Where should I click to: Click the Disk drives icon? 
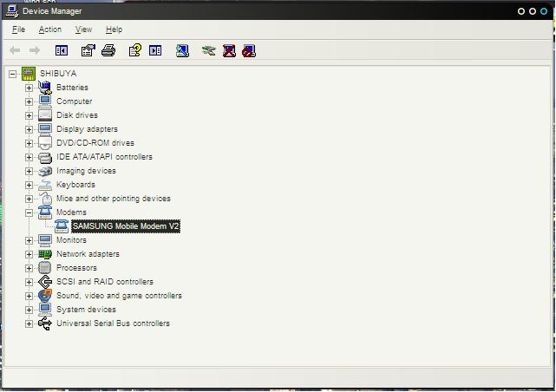click(x=45, y=115)
